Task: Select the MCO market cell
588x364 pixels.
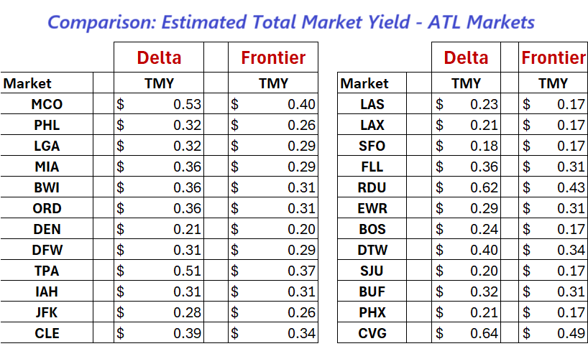Action: 47,104
